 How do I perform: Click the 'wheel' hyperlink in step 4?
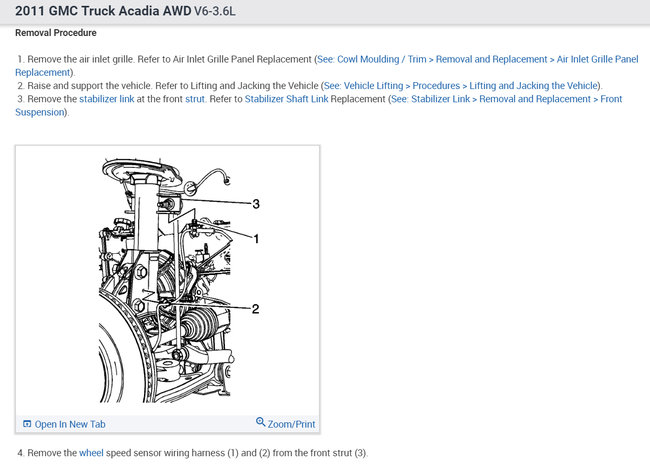[x=91, y=453]
